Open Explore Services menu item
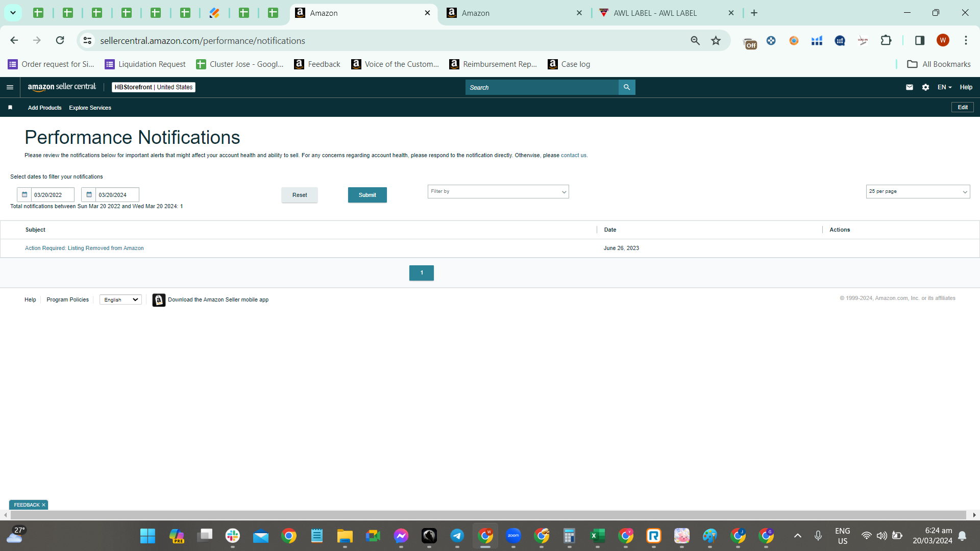 (x=90, y=108)
